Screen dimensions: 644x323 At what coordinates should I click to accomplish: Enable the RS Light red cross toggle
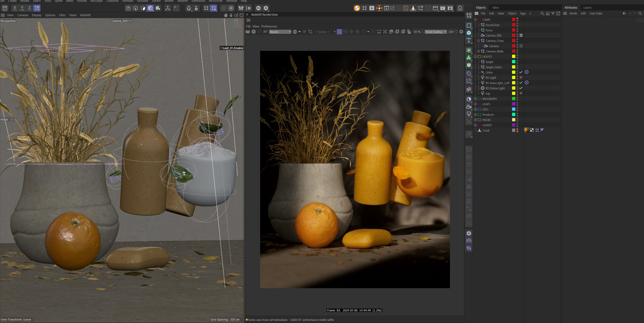[521, 78]
